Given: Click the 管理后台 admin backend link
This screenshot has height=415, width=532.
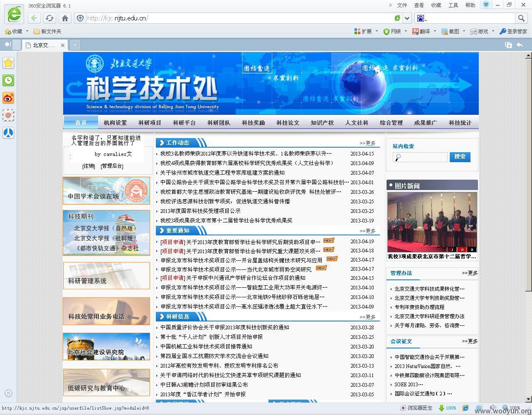Looking at the screenshot, I should click(112, 166).
